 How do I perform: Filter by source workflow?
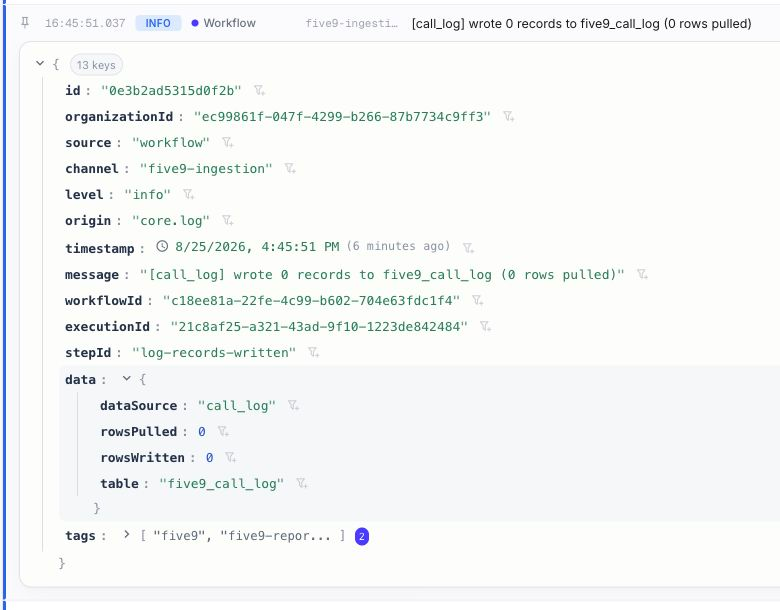228,143
